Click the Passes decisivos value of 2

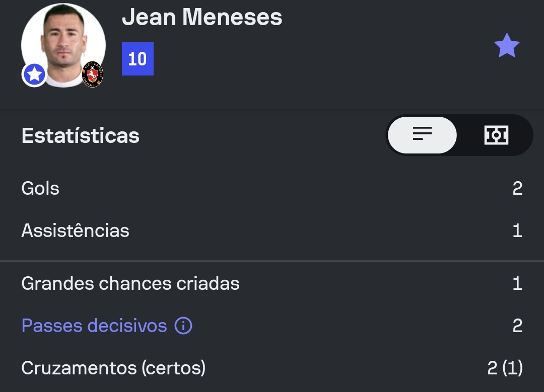click(x=517, y=326)
